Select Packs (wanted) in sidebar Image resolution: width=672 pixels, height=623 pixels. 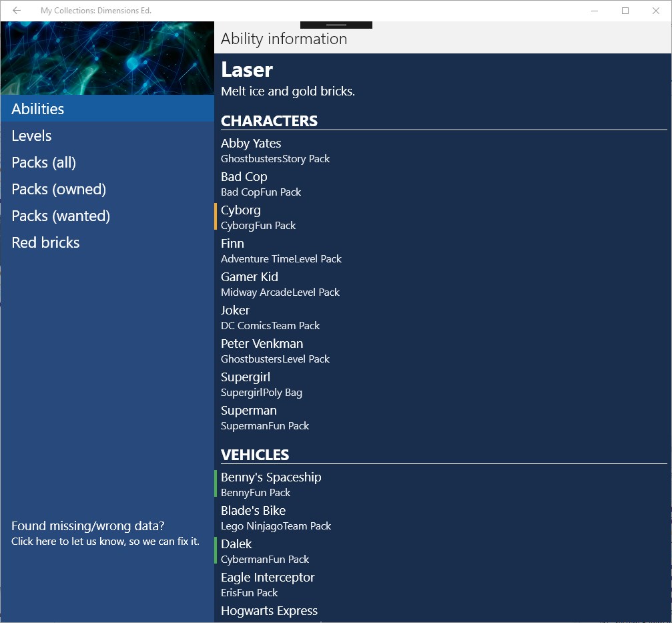point(107,215)
